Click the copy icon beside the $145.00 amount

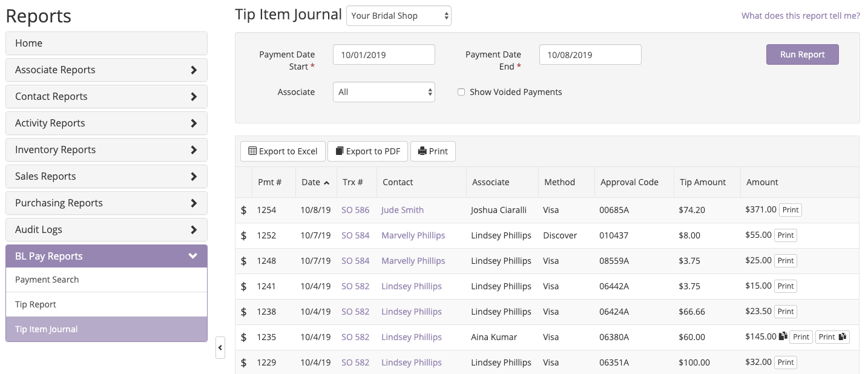(x=783, y=336)
